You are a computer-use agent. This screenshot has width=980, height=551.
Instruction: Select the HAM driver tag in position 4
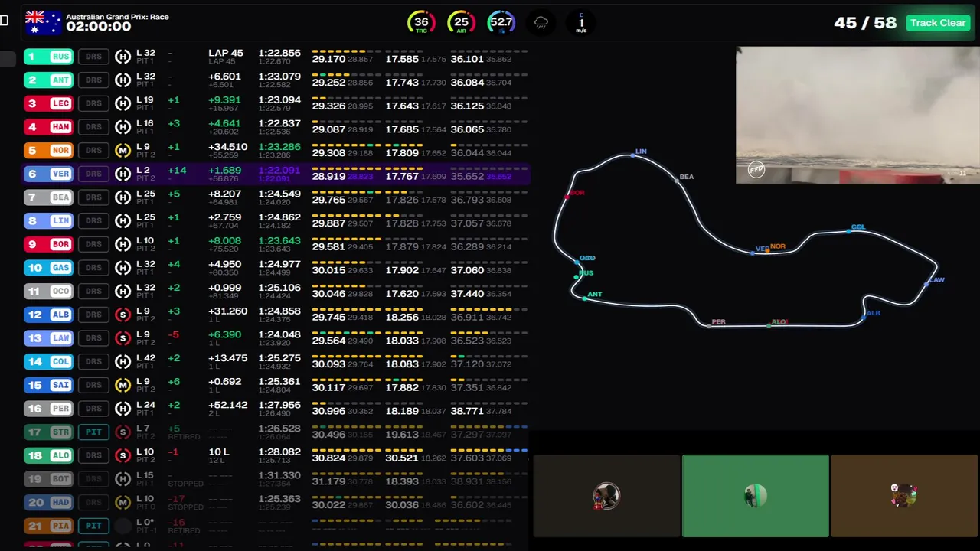[x=48, y=127]
